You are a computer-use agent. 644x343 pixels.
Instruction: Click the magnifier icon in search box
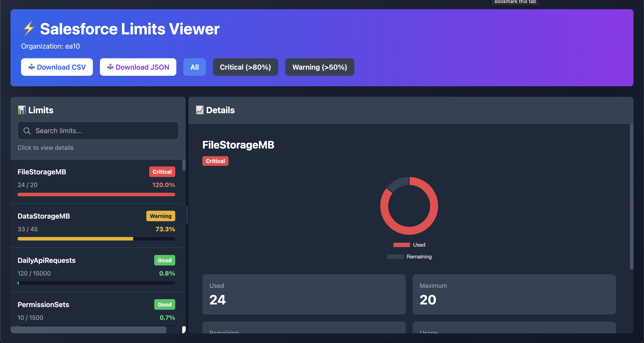pyautogui.click(x=27, y=131)
